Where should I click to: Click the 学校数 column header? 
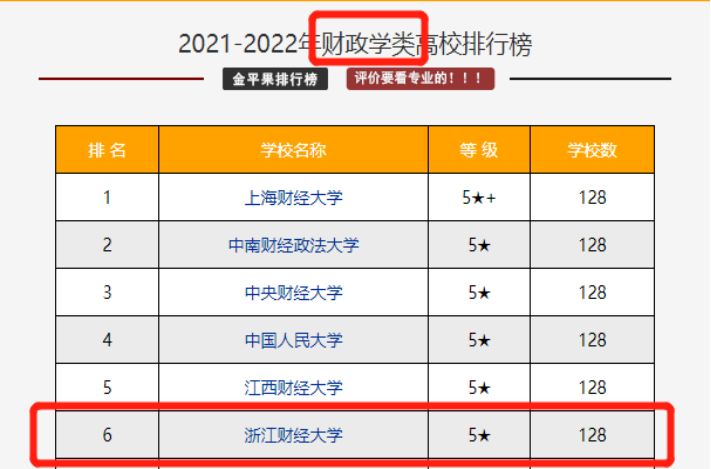(592, 150)
